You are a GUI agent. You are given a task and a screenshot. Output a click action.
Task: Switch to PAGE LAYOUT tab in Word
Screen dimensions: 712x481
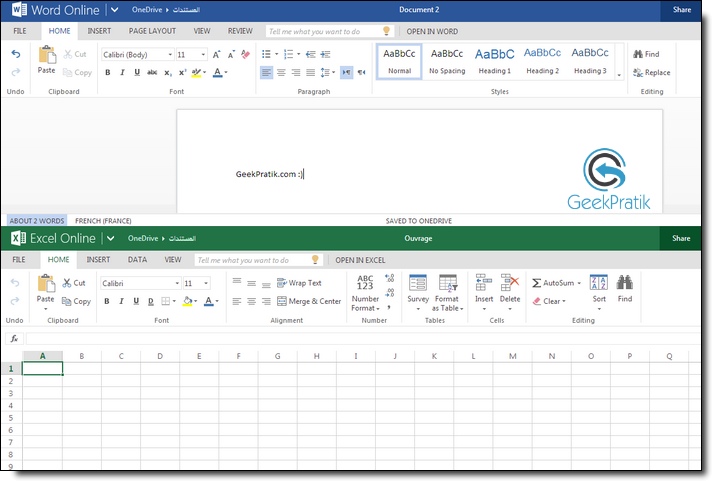click(x=152, y=31)
